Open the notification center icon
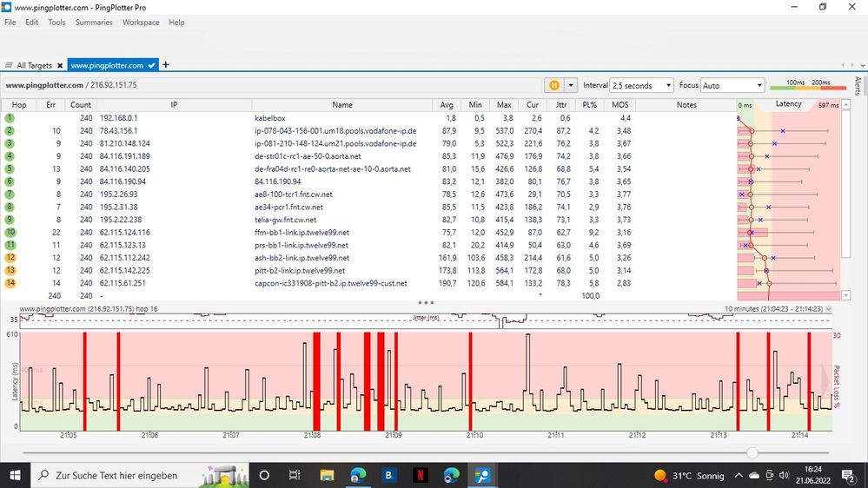 tap(849, 475)
